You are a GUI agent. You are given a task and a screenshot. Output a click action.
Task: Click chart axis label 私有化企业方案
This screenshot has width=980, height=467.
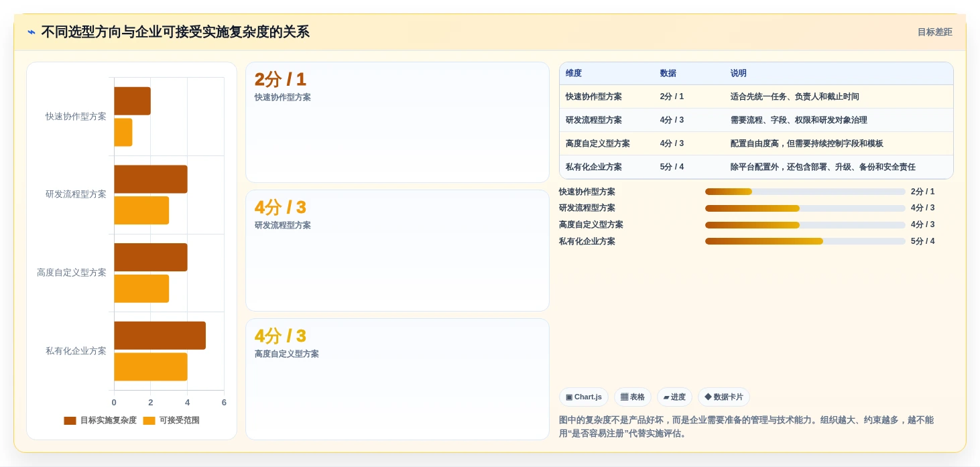point(76,351)
